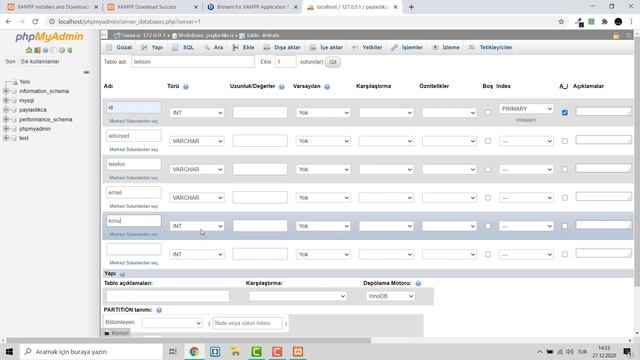The image size is (640, 360).
Task: Open the SQL tab
Action: pyautogui.click(x=183, y=47)
